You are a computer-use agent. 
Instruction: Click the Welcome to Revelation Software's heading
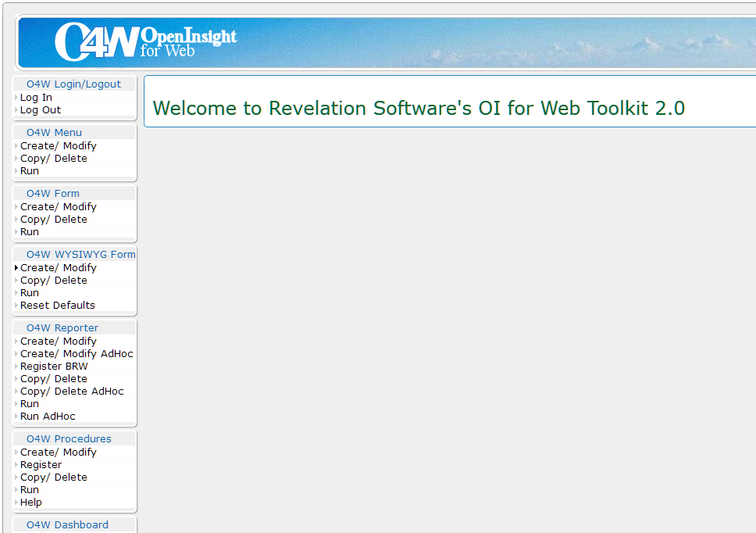coord(419,108)
